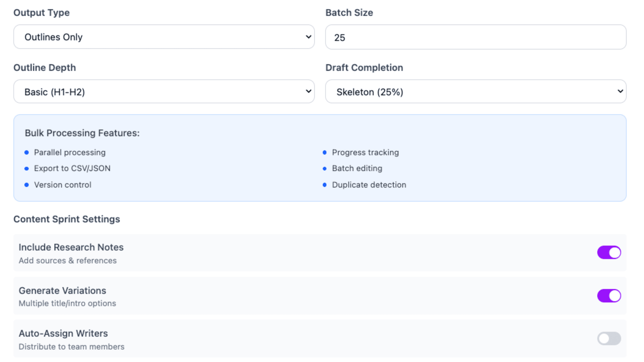The width and height of the screenshot is (644, 362).
Task: Click the Multiple title/intro options label
Action: tap(67, 303)
